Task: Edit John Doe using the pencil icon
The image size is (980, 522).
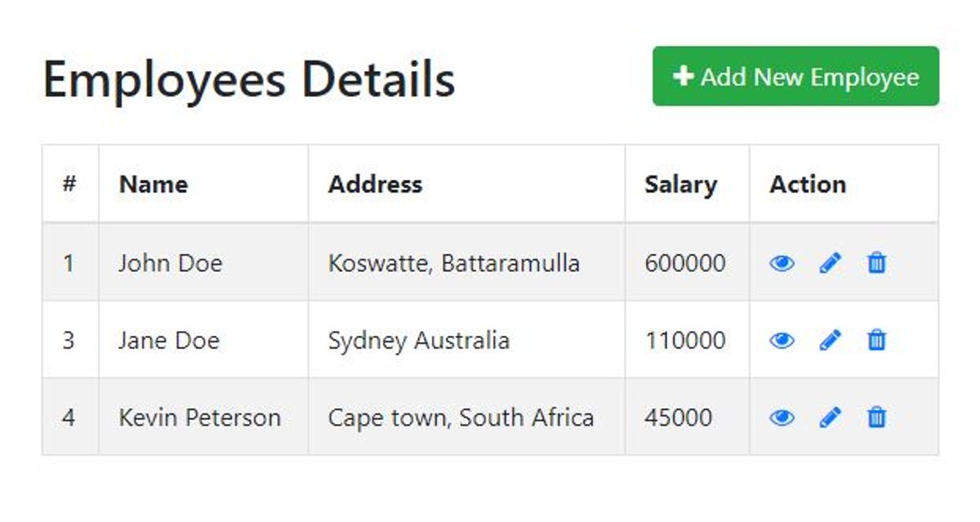Action: point(830,263)
